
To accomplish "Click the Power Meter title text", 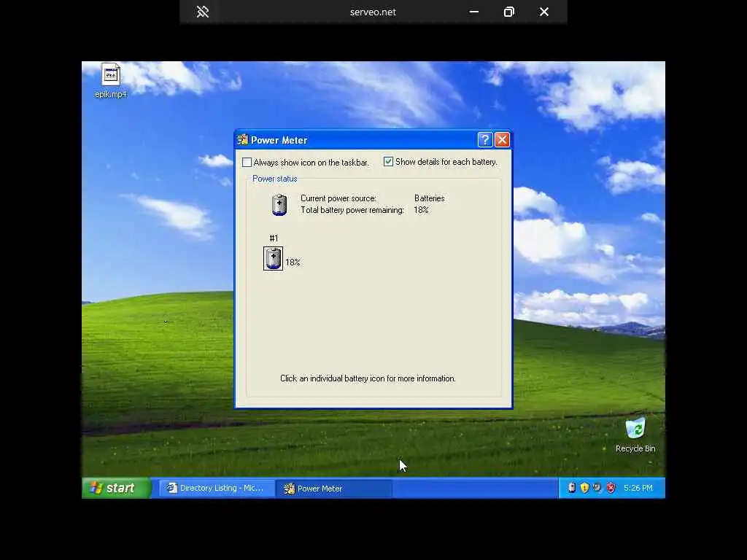I will click(279, 140).
